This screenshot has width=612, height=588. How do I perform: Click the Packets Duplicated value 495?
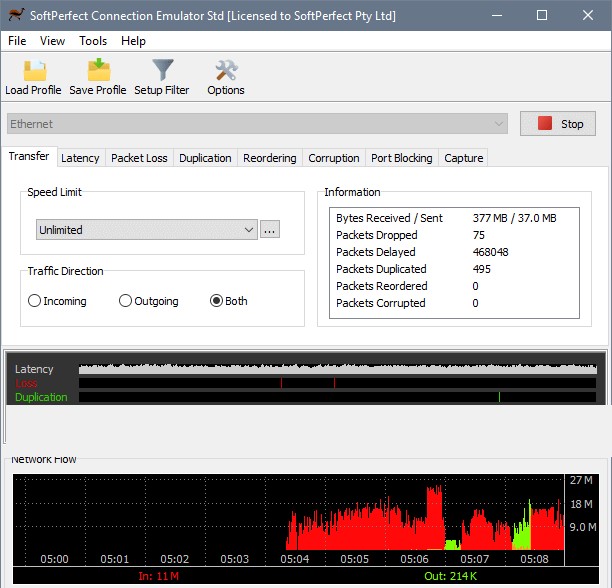482,269
